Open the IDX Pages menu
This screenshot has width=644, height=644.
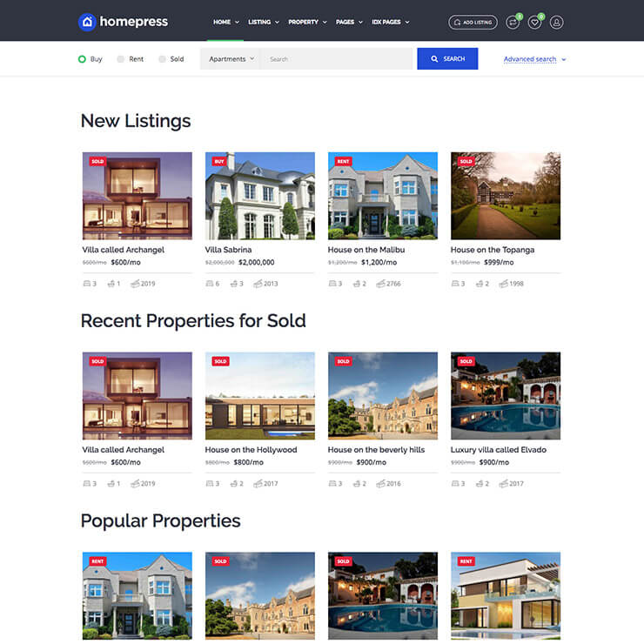click(x=386, y=22)
